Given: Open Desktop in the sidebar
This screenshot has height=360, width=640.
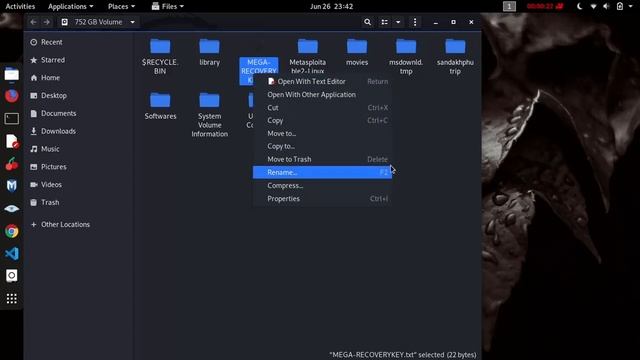Looking at the screenshot, I should (78, 96).
